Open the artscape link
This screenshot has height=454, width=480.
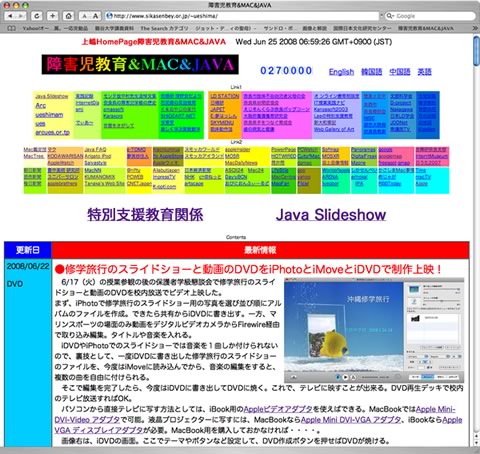(194, 184)
